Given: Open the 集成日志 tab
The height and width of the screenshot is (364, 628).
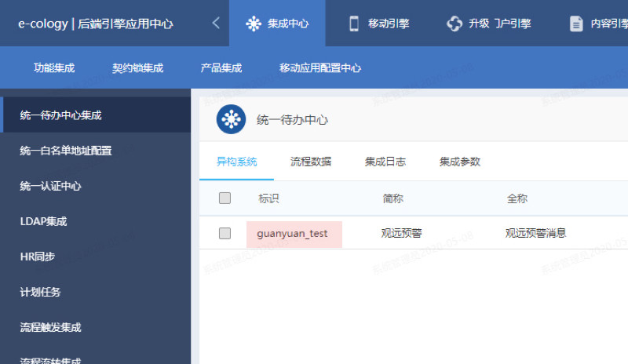Looking at the screenshot, I should pos(385,162).
